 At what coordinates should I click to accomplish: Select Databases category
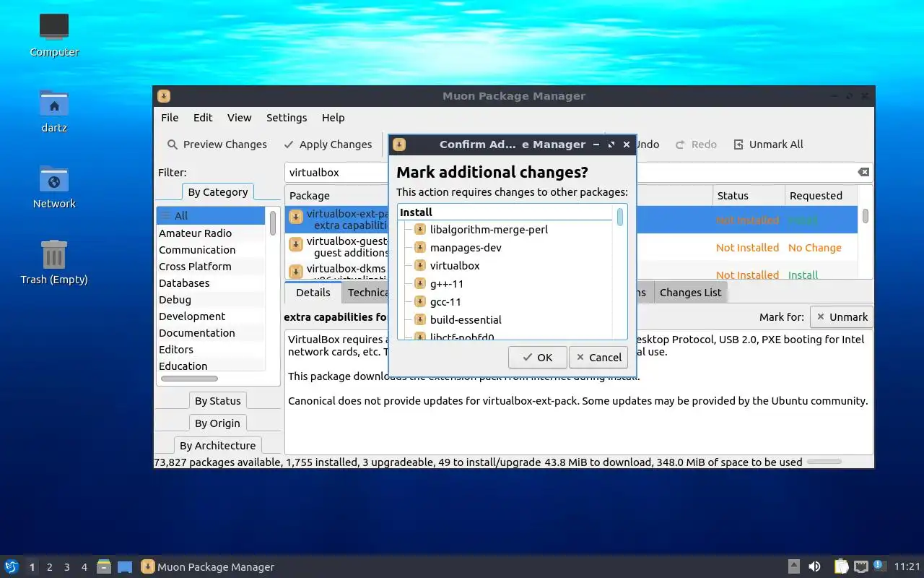(x=212, y=283)
